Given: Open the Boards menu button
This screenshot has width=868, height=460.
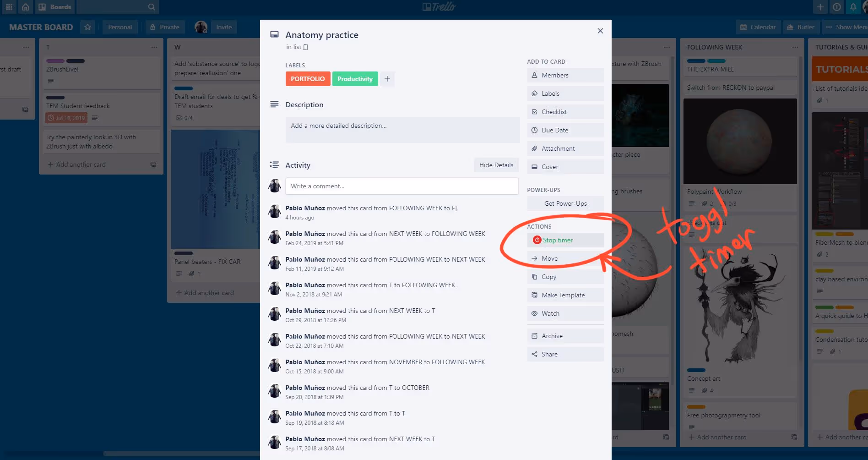Looking at the screenshot, I should pyautogui.click(x=55, y=7).
